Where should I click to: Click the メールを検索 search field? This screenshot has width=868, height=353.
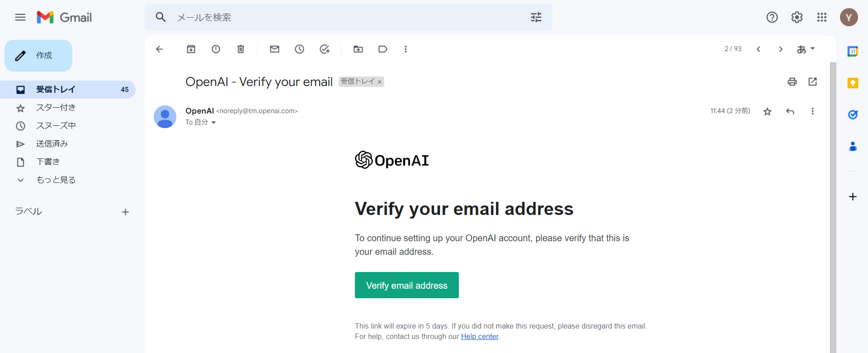point(344,17)
